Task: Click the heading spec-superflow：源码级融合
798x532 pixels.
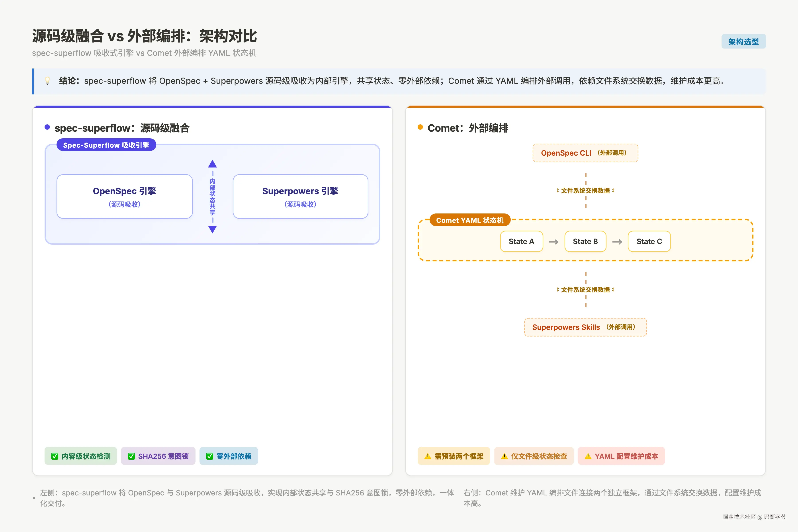Action: click(122, 128)
